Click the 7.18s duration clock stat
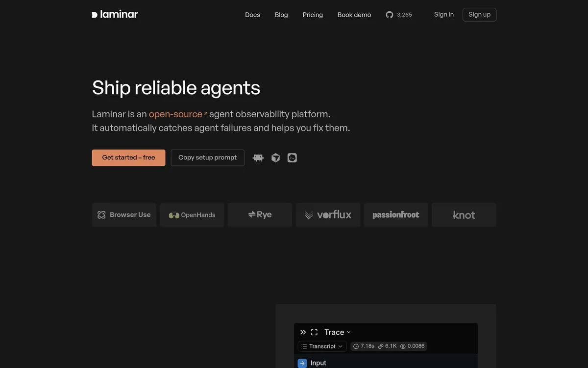 tap(364, 346)
